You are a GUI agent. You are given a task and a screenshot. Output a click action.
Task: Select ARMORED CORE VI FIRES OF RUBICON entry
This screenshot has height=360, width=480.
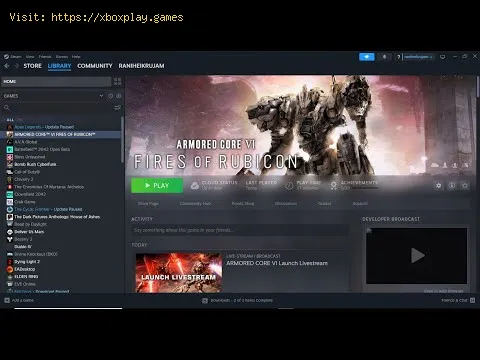(x=61, y=134)
